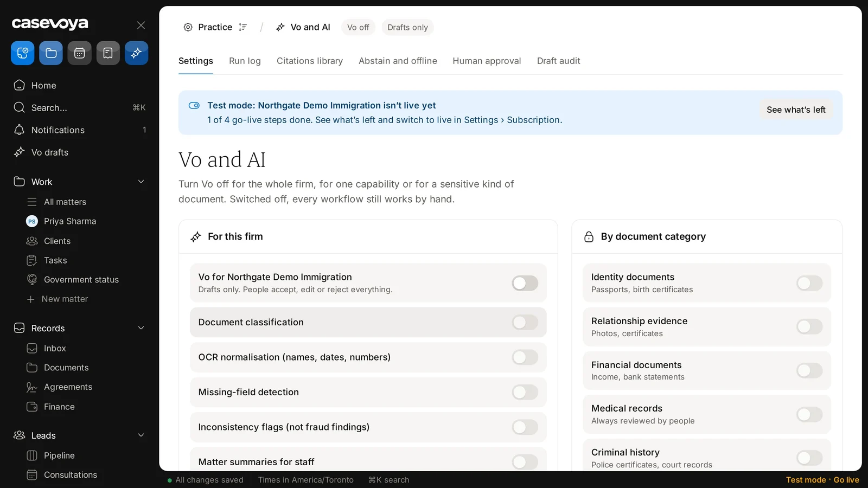Viewport: 868px width, 488px height.
Task: Switch to the Run log tab
Action: point(245,61)
